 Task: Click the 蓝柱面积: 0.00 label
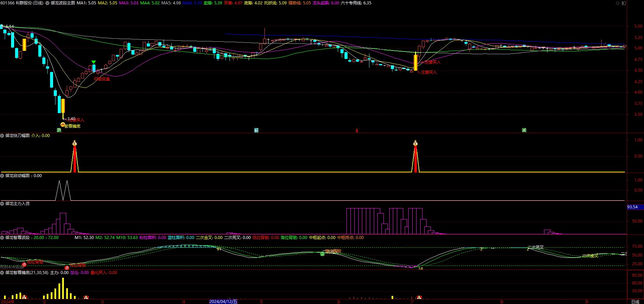181,238
